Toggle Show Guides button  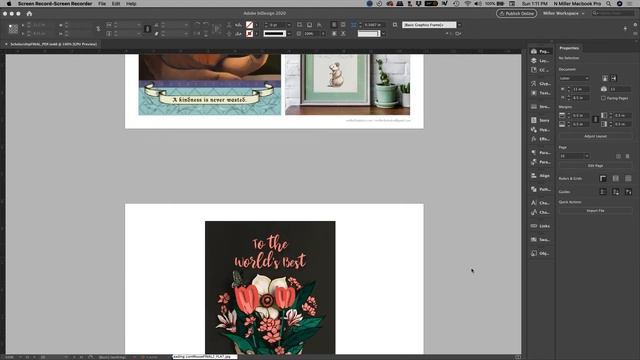coord(603,191)
